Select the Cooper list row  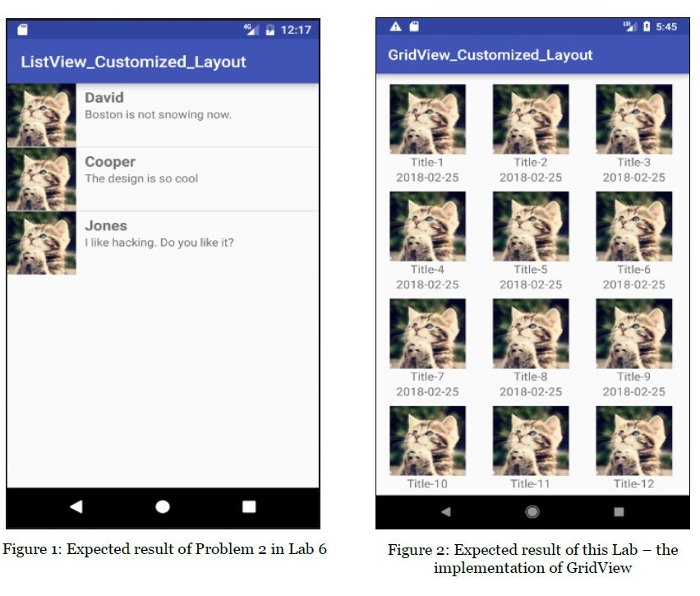pos(163,179)
